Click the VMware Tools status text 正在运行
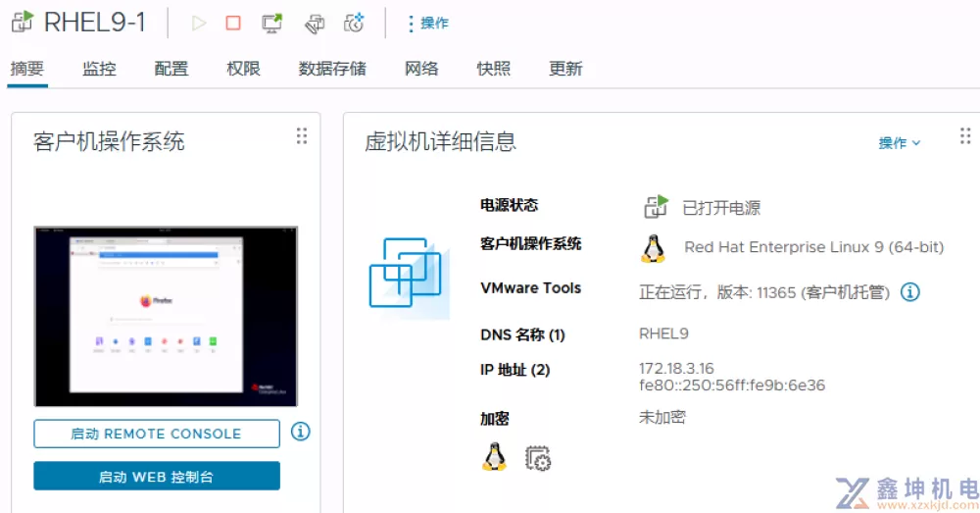 [670, 292]
